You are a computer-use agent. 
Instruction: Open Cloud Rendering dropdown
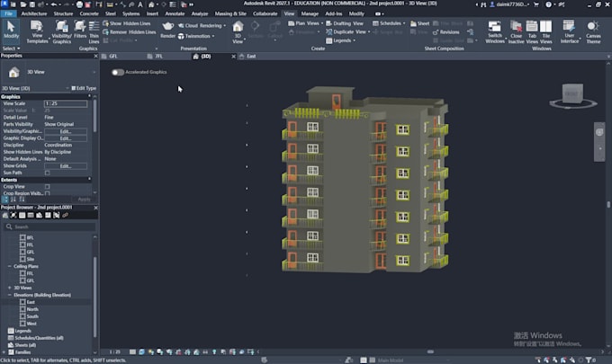point(202,26)
